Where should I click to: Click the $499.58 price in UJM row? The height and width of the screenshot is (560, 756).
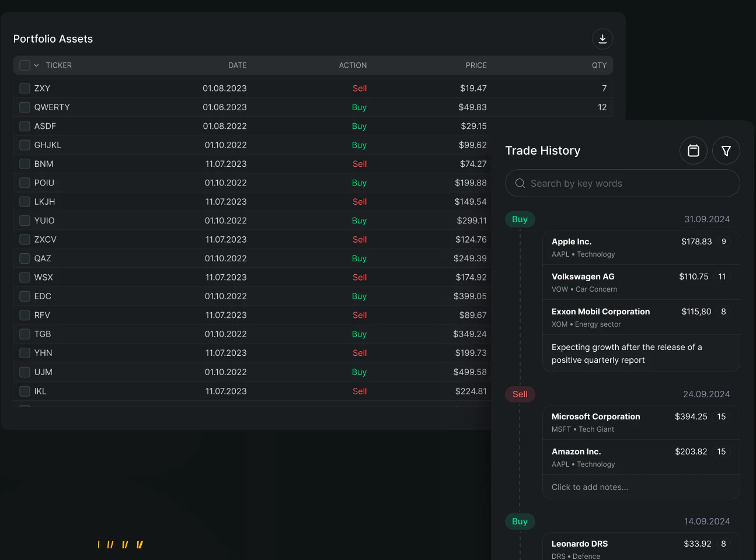(x=470, y=372)
